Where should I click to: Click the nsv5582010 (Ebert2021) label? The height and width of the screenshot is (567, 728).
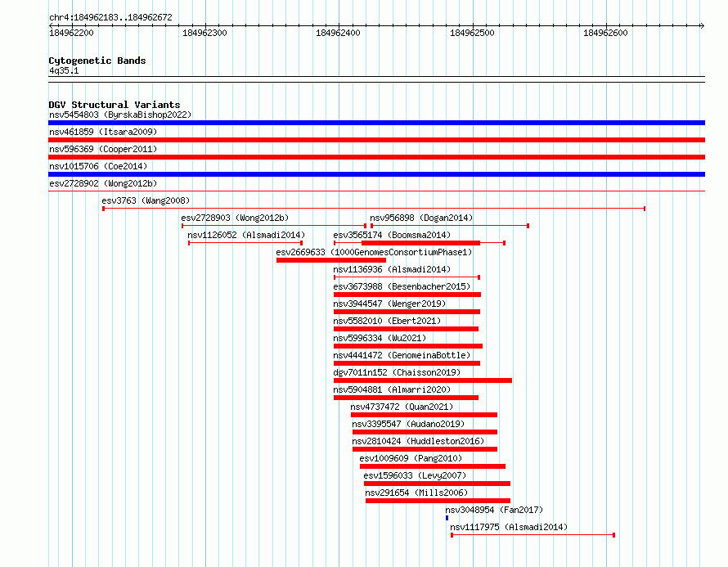coord(387,321)
